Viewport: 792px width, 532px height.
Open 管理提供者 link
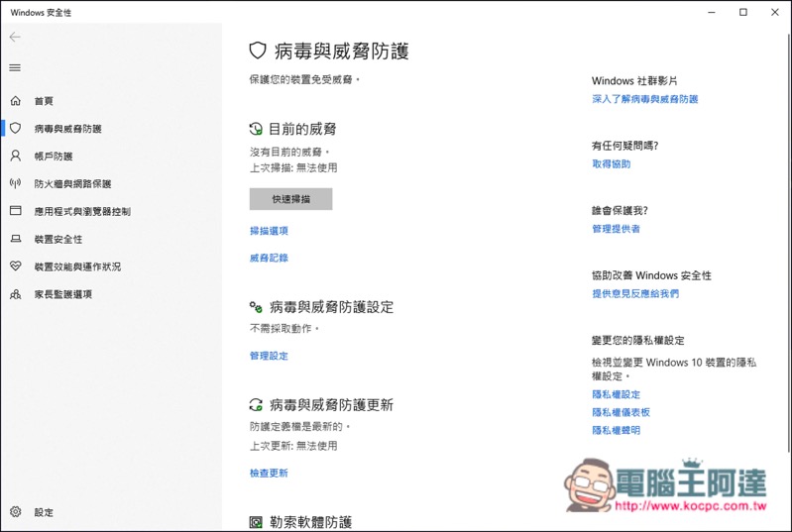[616, 229]
